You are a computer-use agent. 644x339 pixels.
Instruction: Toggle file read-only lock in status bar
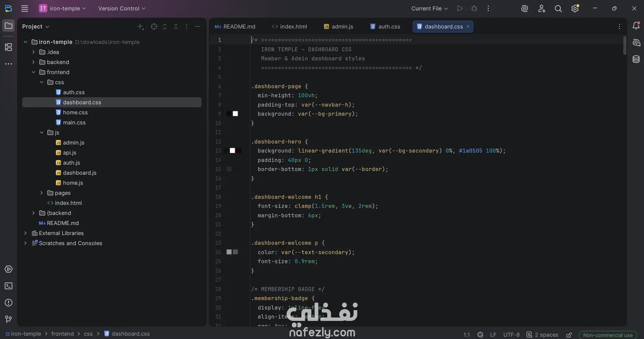(569, 335)
